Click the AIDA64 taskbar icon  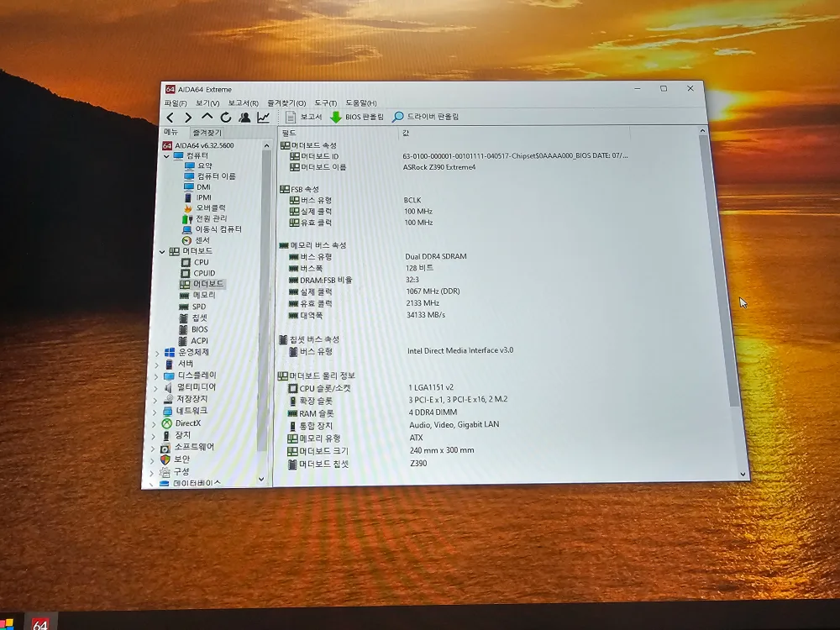tap(40, 622)
